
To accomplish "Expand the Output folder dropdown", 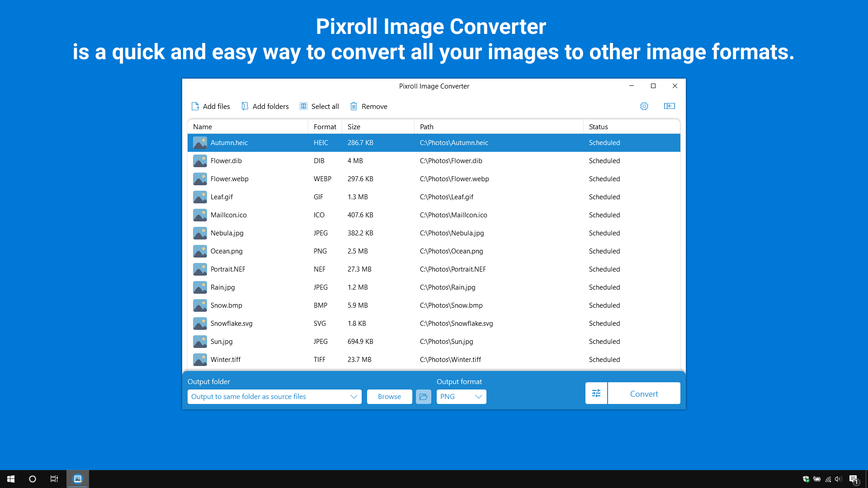I will (354, 397).
